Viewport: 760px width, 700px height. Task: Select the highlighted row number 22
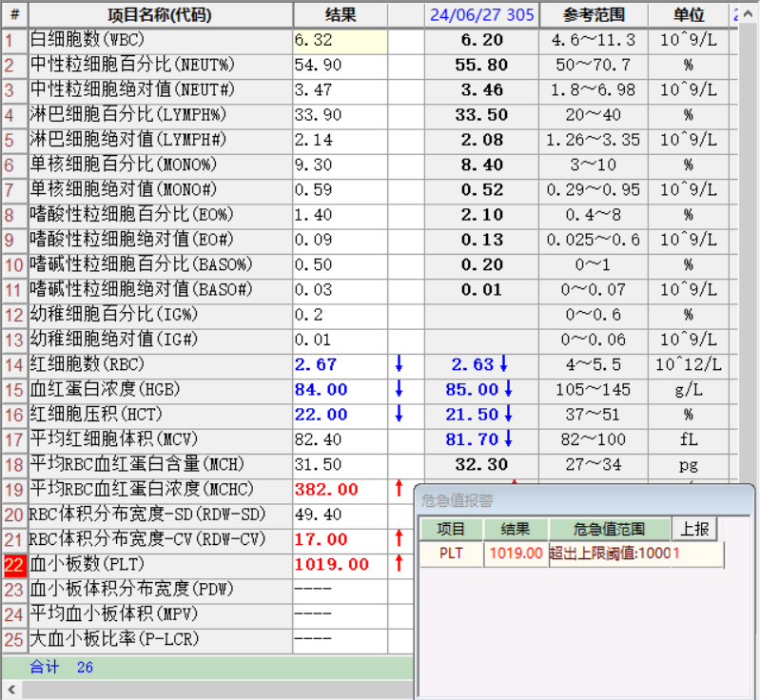pyautogui.click(x=14, y=565)
